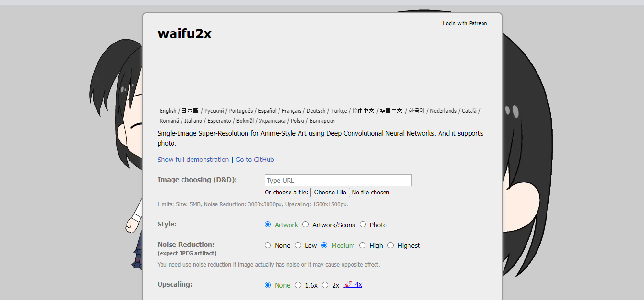Click the '(expect JPEG artifact)' note

coord(187,253)
